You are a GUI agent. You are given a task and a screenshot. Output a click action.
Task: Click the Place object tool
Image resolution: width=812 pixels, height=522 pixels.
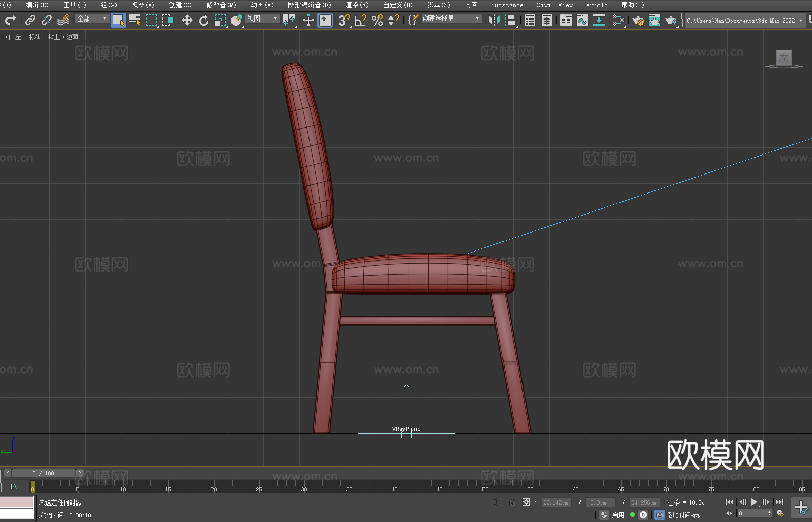coord(237,20)
